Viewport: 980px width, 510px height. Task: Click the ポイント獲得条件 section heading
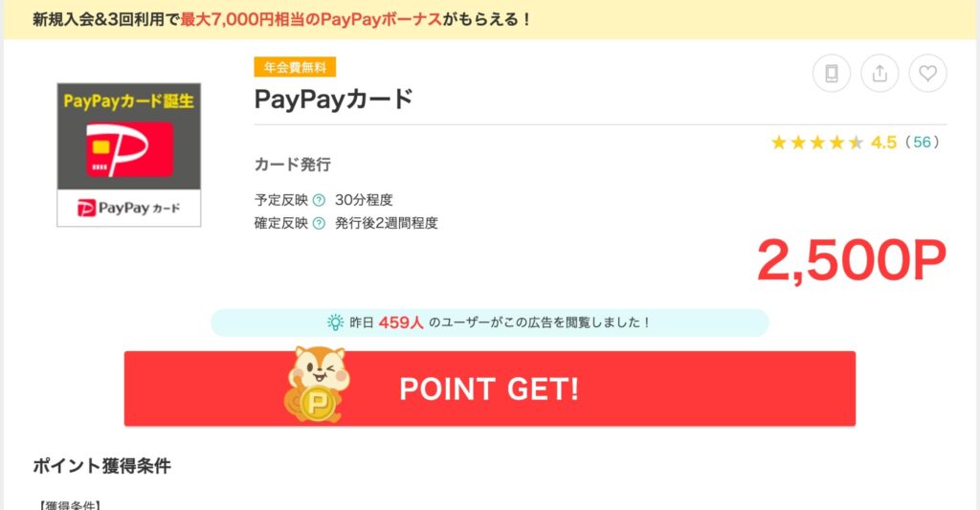pyautogui.click(x=101, y=466)
